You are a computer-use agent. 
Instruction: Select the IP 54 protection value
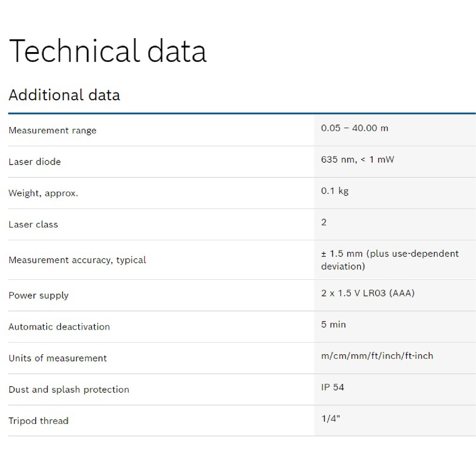click(x=332, y=387)
